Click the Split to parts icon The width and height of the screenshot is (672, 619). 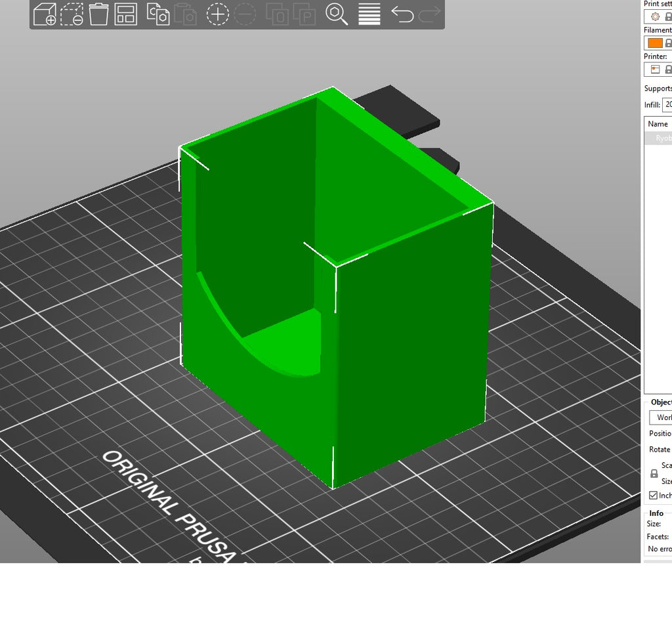(304, 14)
